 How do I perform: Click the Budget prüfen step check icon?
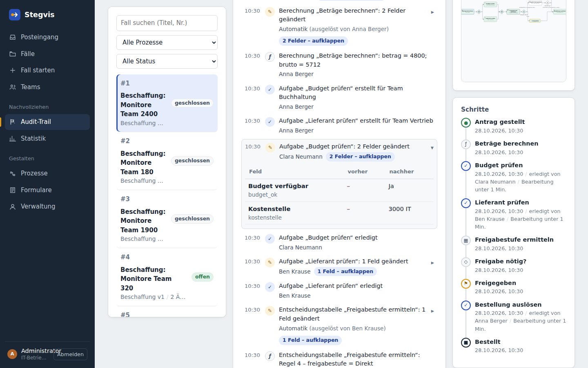point(466,166)
